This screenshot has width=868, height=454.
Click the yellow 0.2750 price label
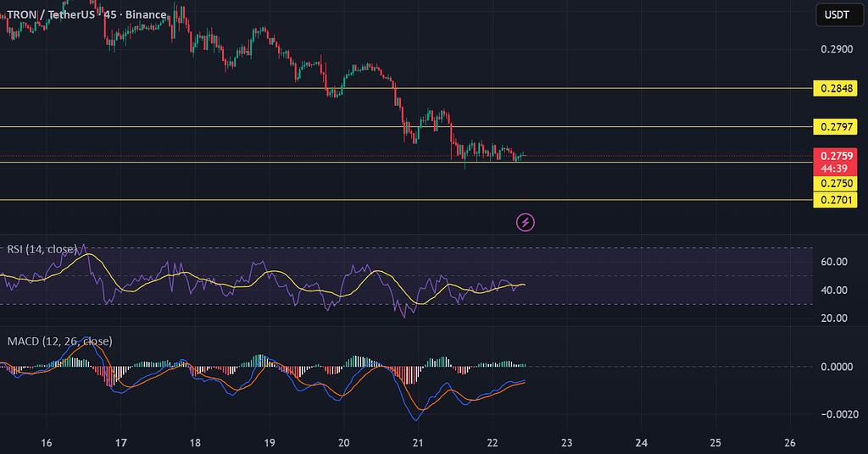click(835, 183)
